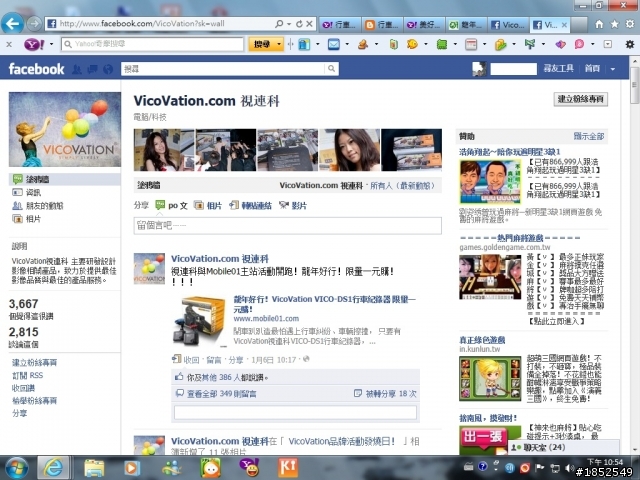Select 塗鴉牆 in the left sidebar
This screenshot has width=640, height=480.
pyautogui.click(x=64, y=179)
